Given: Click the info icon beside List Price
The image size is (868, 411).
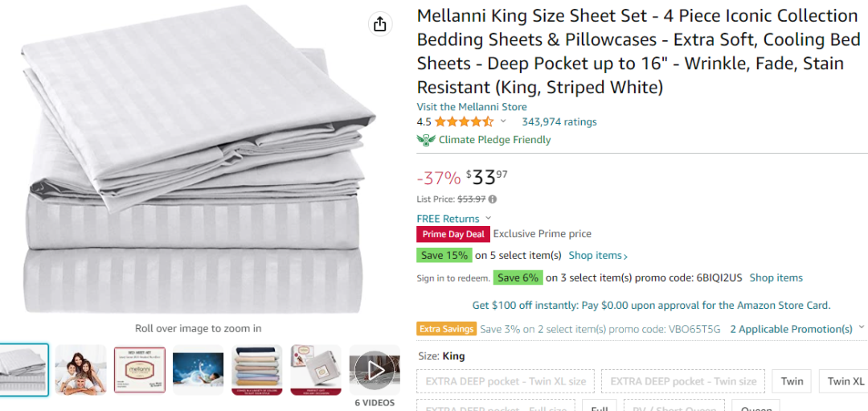Looking at the screenshot, I should 493,199.
